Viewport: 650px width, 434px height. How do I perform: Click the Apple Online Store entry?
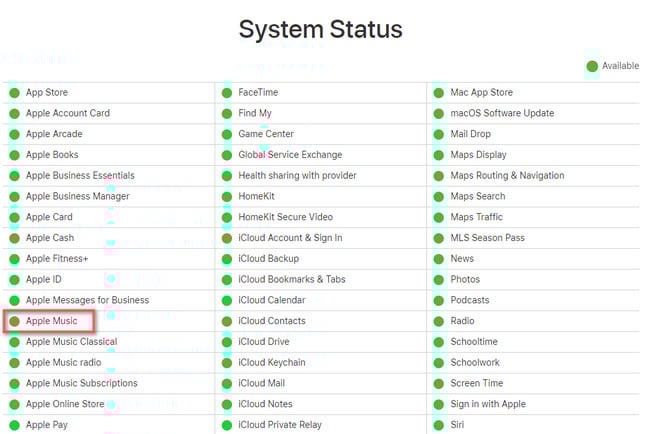65,404
